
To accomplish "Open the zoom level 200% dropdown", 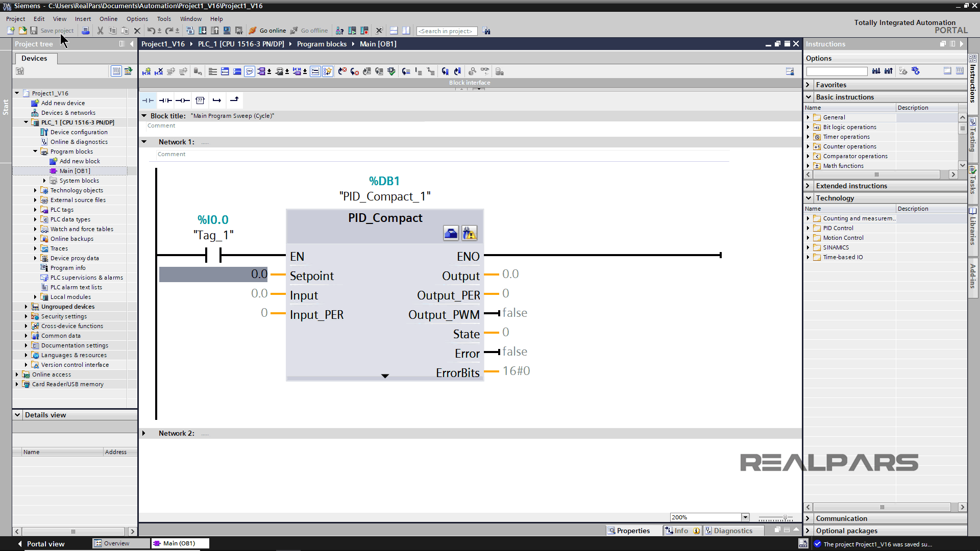I will 745,517.
